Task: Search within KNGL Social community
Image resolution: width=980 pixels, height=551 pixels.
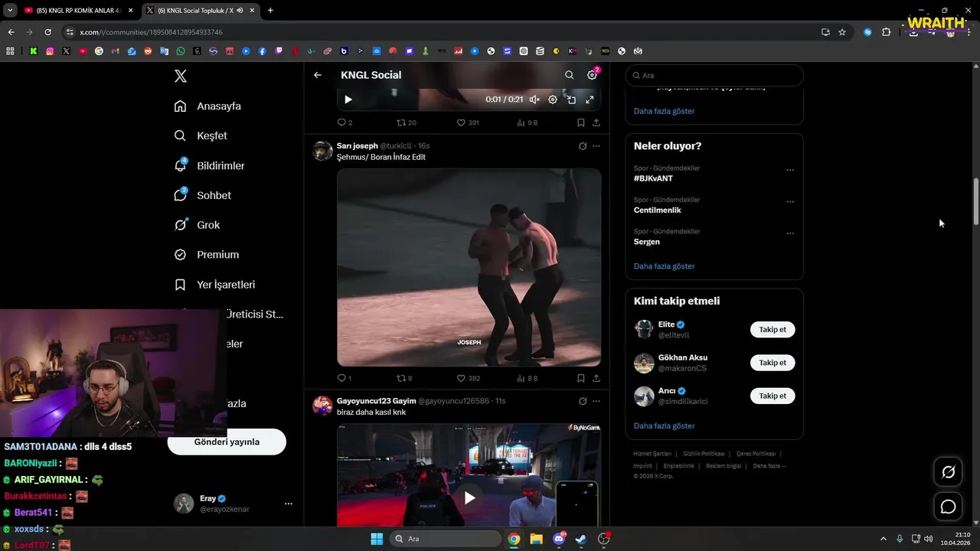Action: pyautogui.click(x=569, y=75)
